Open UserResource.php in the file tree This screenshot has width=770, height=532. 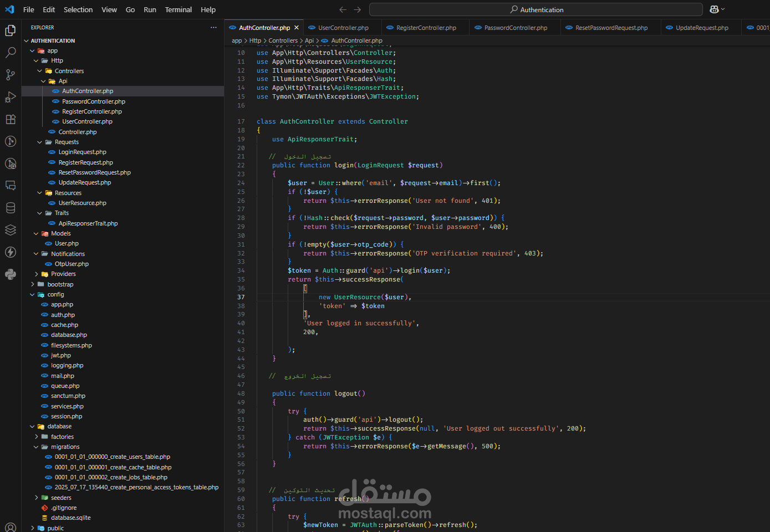point(82,203)
